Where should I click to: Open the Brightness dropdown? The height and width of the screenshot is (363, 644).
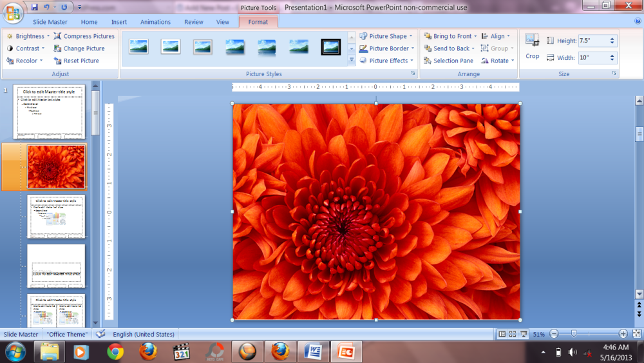point(30,36)
